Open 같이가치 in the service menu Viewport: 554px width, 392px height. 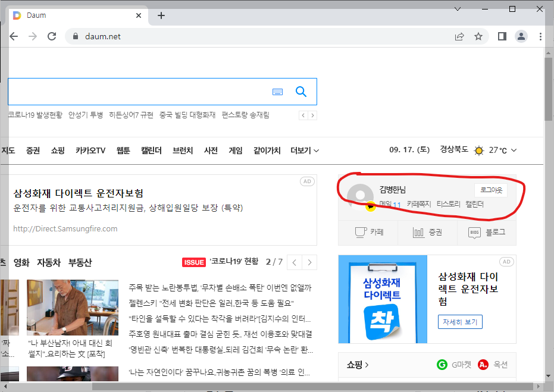click(267, 150)
